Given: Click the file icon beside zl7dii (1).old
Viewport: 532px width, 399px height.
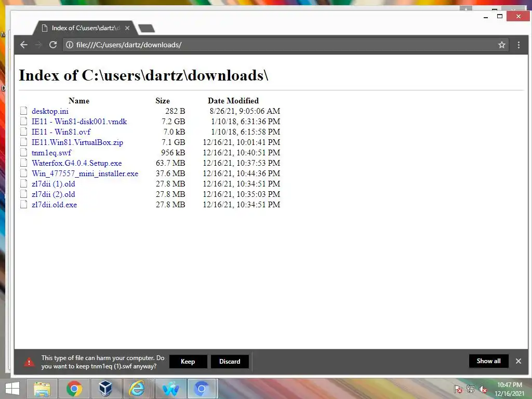Looking at the screenshot, I should coord(23,183).
